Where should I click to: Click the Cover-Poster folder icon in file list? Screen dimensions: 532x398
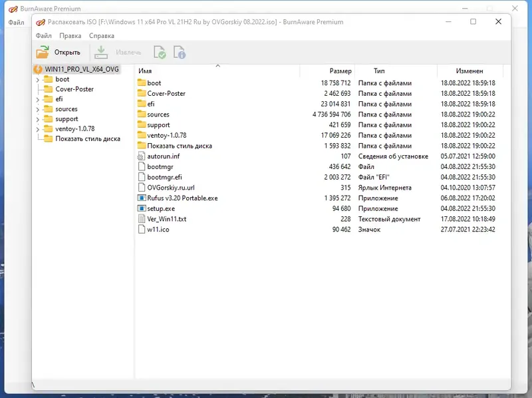tap(142, 93)
